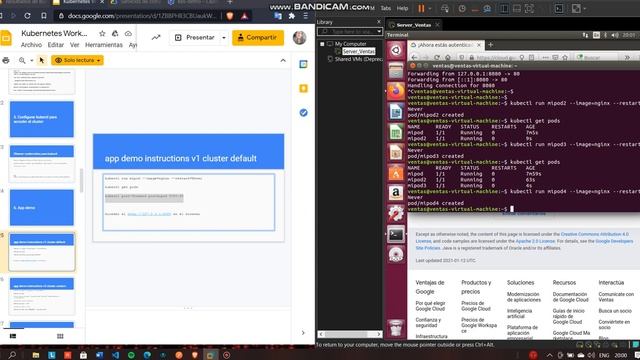The image size is (640, 360).
Task: Open Ubuntu Software Center dock icon
Action: click(x=396, y=173)
